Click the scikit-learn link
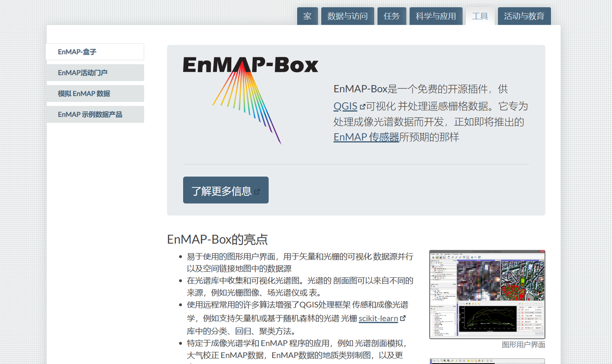Viewport: 612px width, 364px height. [378, 318]
